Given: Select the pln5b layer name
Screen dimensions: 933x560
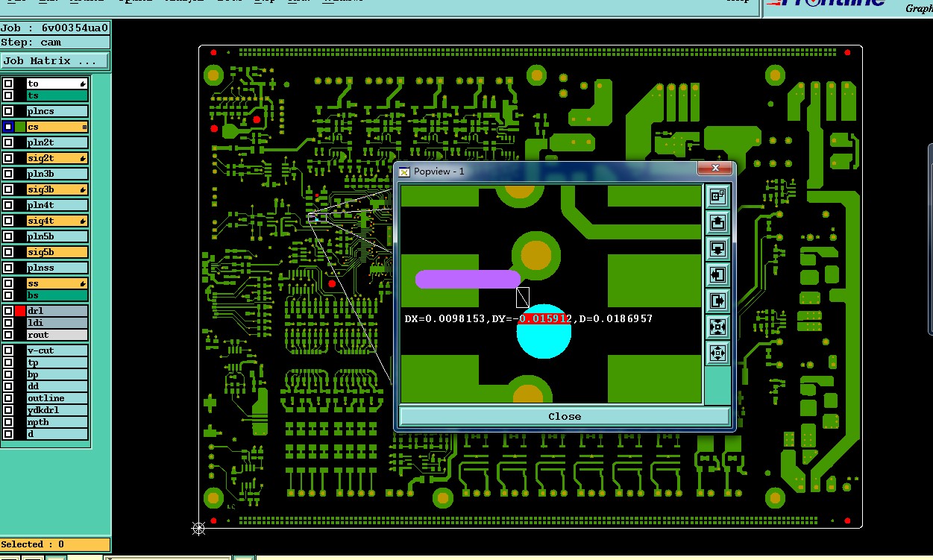Looking at the screenshot, I should pyautogui.click(x=57, y=236).
